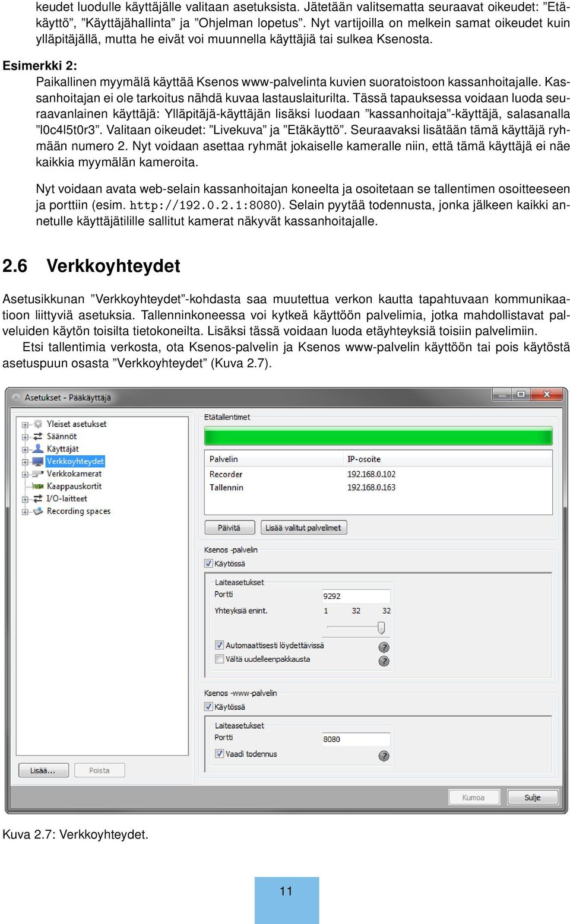Select the Recorder server row
This screenshot has width=570, height=924.
[x=378, y=474]
